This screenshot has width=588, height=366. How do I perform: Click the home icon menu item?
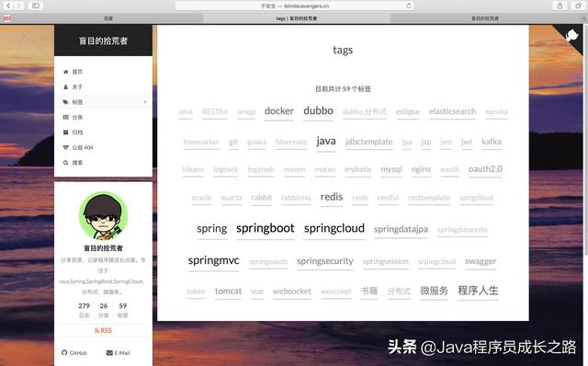tap(73, 72)
